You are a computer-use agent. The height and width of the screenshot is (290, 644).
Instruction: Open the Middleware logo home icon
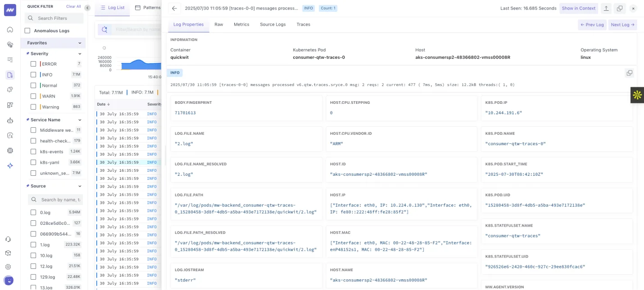tap(10, 10)
